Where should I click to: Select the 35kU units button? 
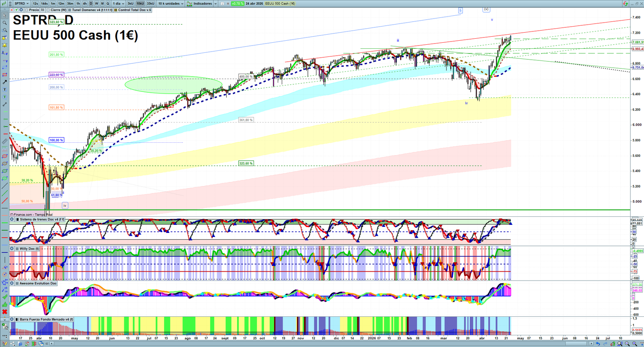click(x=150, y=4)
